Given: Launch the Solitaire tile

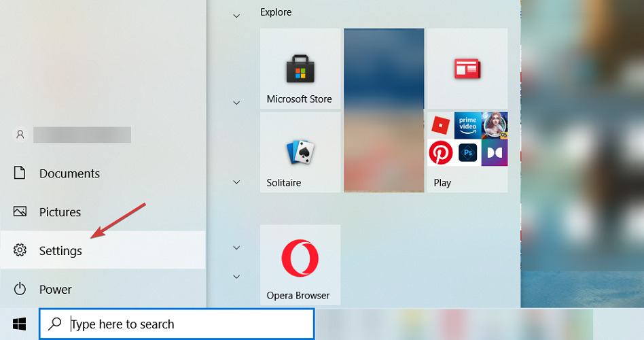Looking at the screenshot, I should 300,152.
